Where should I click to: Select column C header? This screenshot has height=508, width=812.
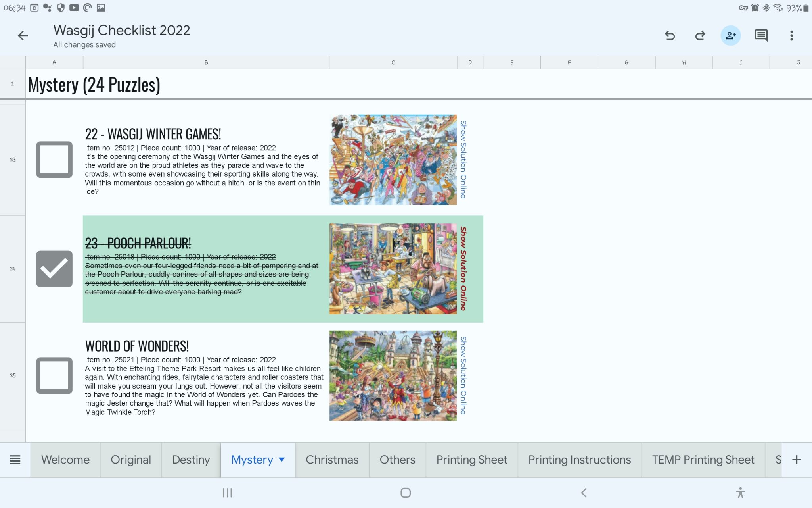pos(393,62)
